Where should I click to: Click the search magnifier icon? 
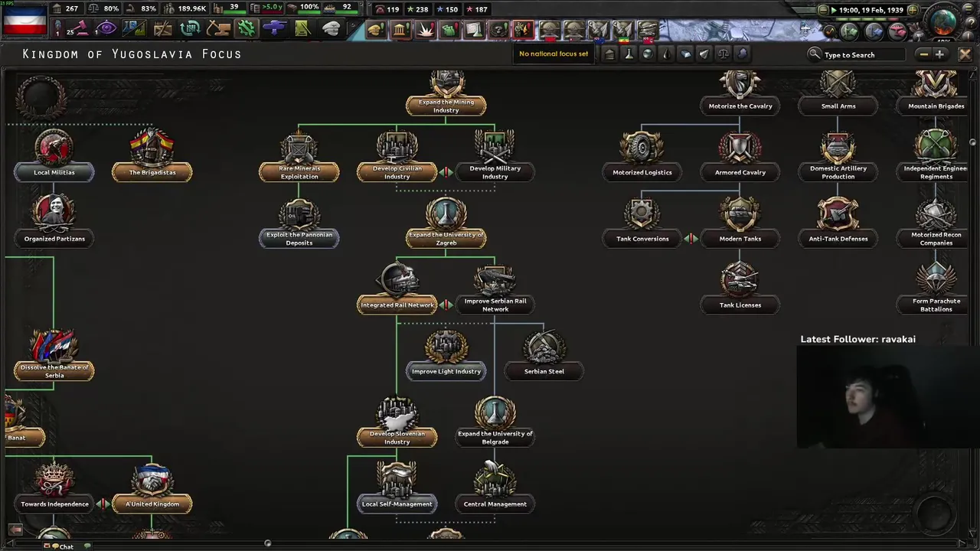(x=815, y=54)
